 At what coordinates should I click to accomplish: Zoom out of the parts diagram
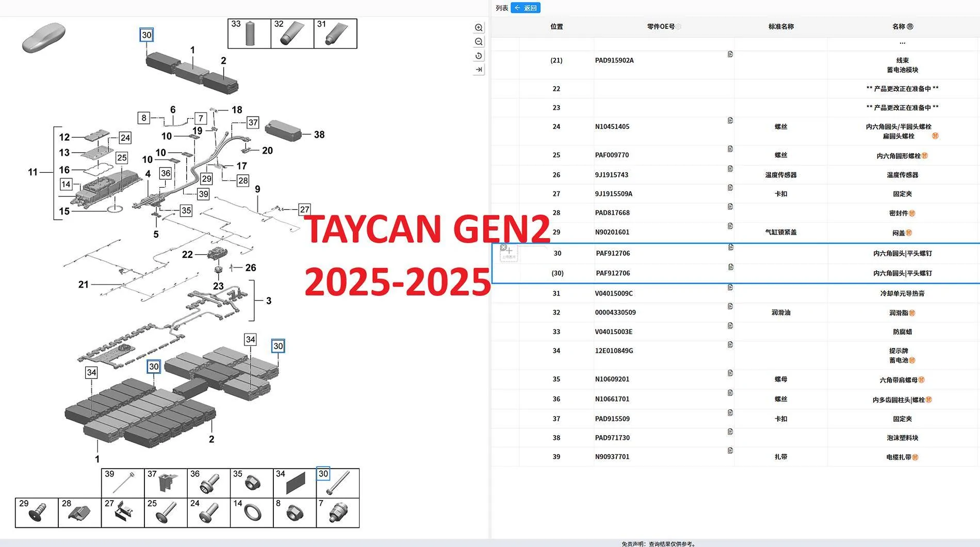point(479,42)
